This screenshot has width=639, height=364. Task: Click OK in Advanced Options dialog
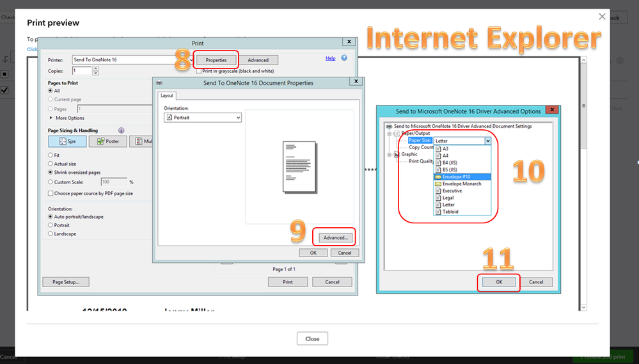[499, 281]
